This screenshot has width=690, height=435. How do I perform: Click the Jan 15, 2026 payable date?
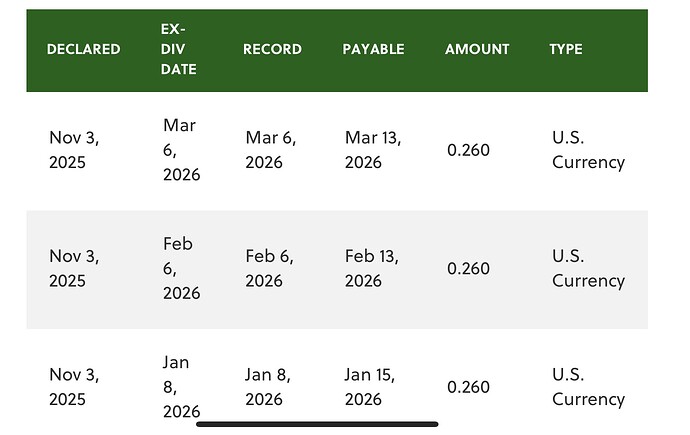(x=370, y=386)
